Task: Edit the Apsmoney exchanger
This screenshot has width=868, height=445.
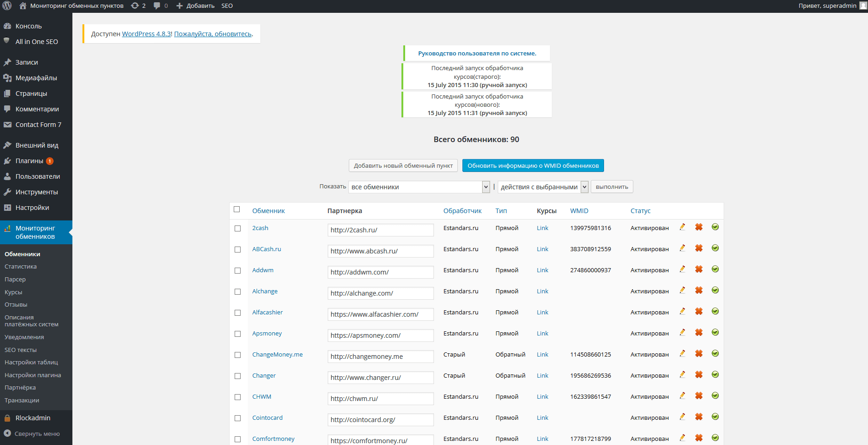Action: coord(682,332)
